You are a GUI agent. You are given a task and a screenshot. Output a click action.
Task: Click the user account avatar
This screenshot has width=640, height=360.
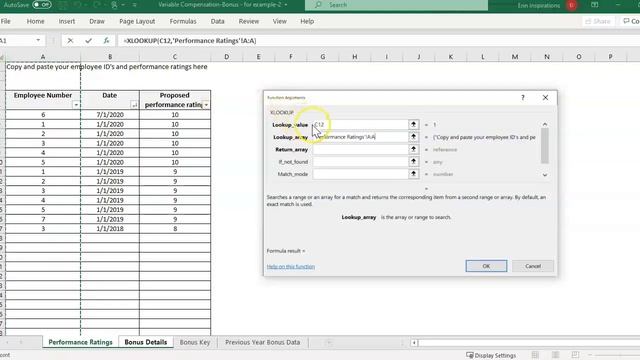tap(572, 5)
